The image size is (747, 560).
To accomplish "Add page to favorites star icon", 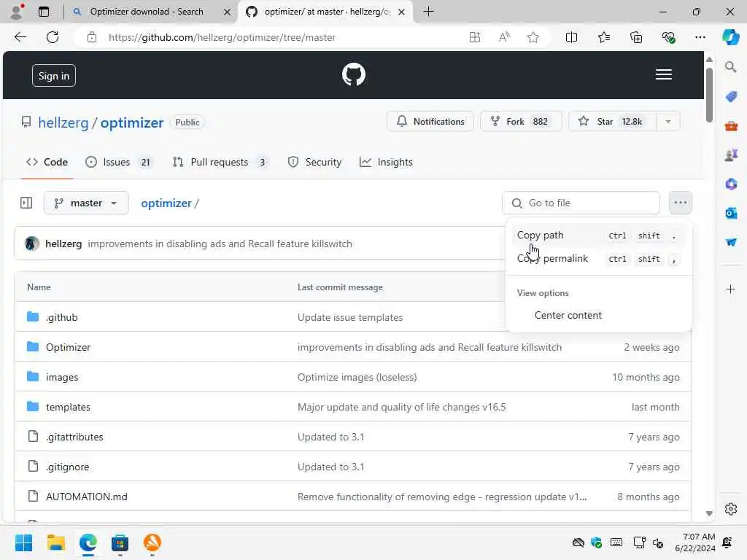I will pos(533,37).
